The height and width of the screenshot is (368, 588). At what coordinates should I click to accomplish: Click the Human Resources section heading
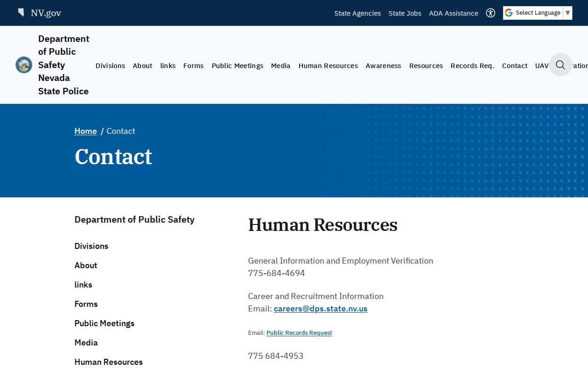[323, 225]
